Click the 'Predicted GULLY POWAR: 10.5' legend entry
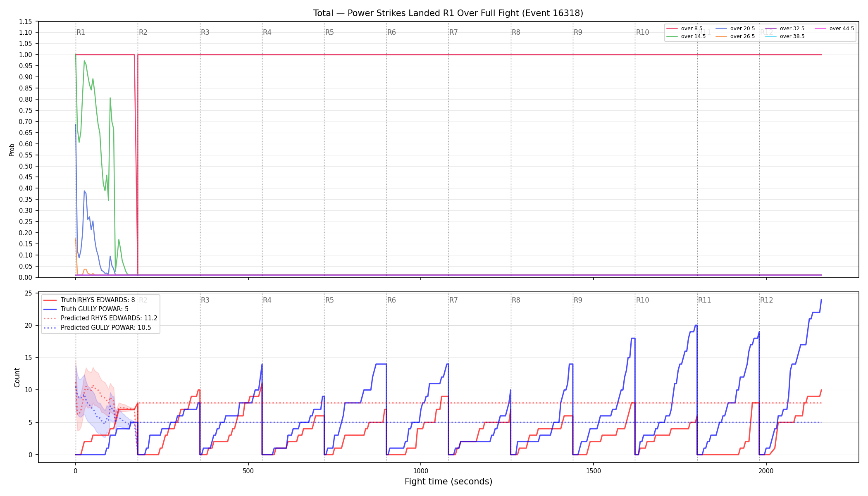This screenshot has width=868, height=496. (106, 328)
